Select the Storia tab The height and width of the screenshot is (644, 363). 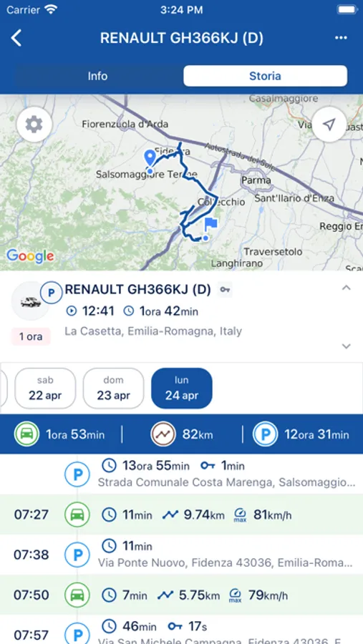tap(265, 76)
